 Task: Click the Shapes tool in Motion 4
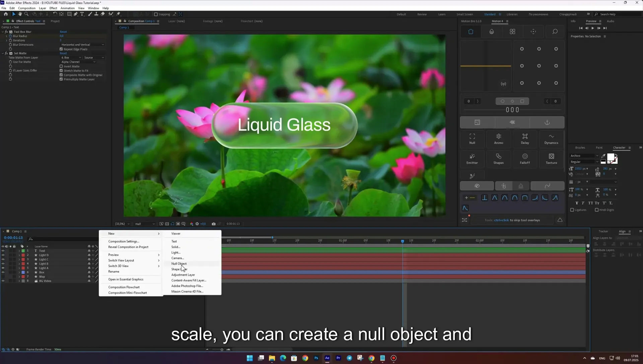(x=499, y=159)
